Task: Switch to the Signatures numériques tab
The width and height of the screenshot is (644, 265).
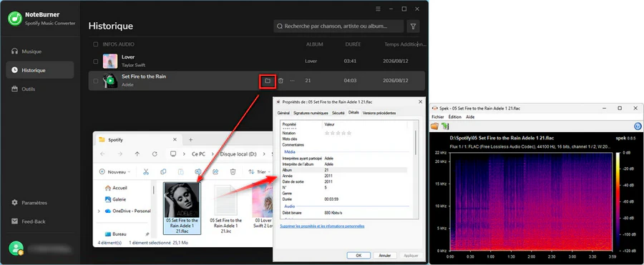Action: point(311,113)
